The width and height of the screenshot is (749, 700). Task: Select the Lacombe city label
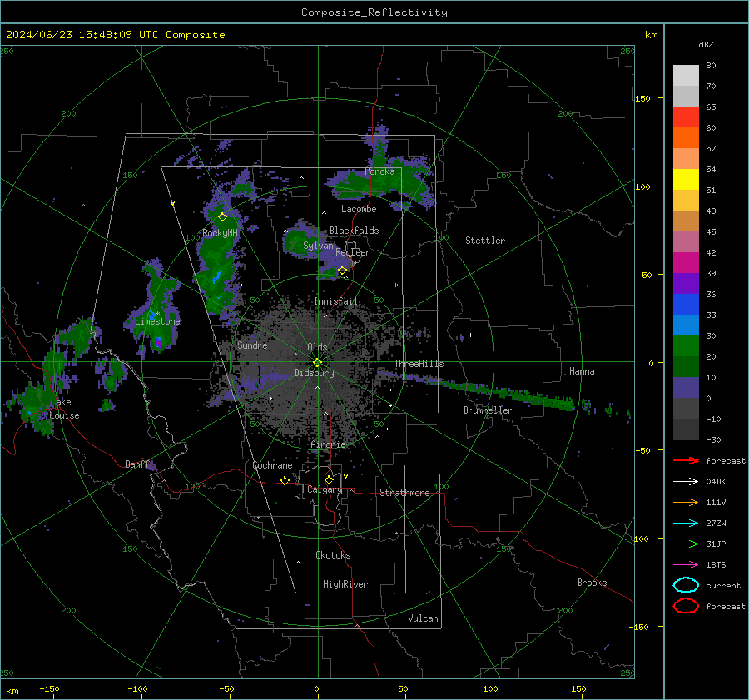coord(359,209)
